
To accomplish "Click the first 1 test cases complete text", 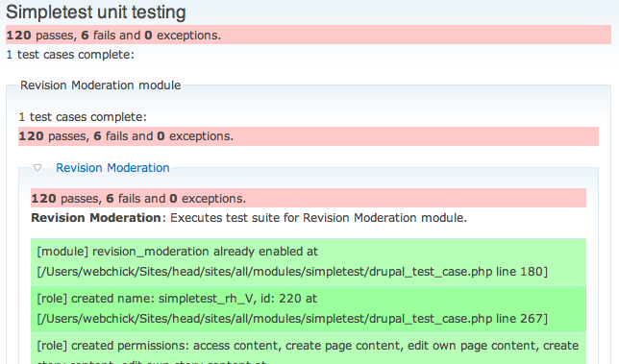I will (x=70, y=55).
